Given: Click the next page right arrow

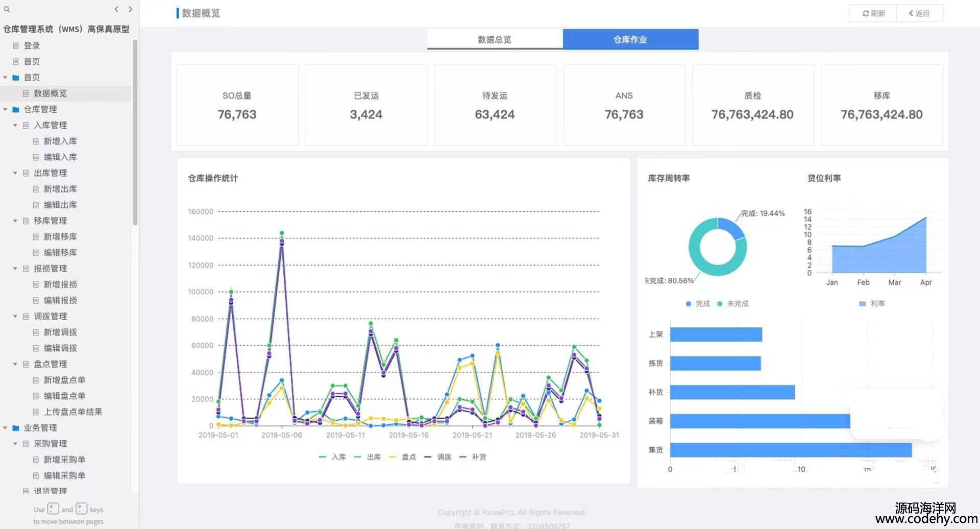Looking at the screenshot, I should click(130, 9).
